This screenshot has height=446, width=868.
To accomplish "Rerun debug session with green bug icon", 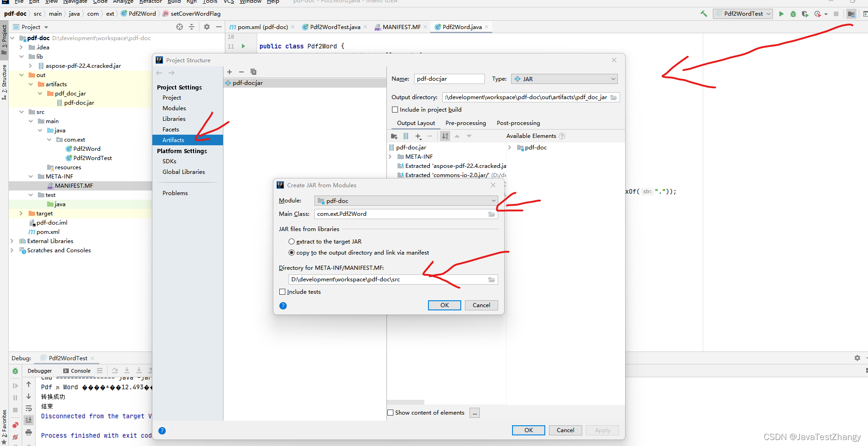I will coord(15,371).
